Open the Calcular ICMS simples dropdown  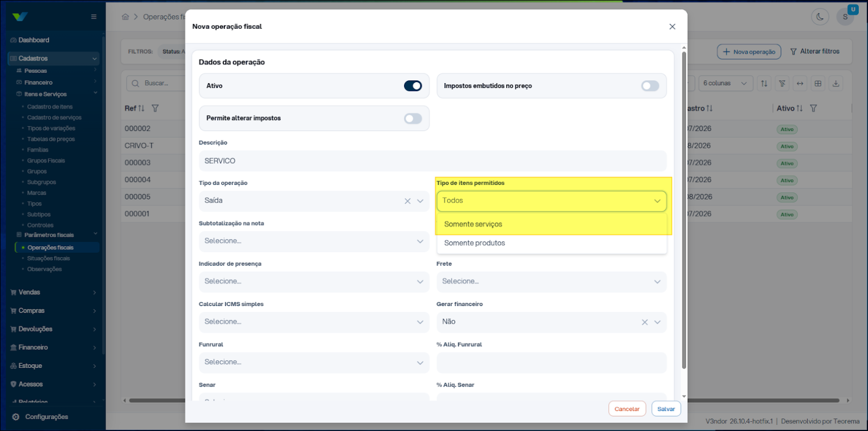click(x=314, y=322)
